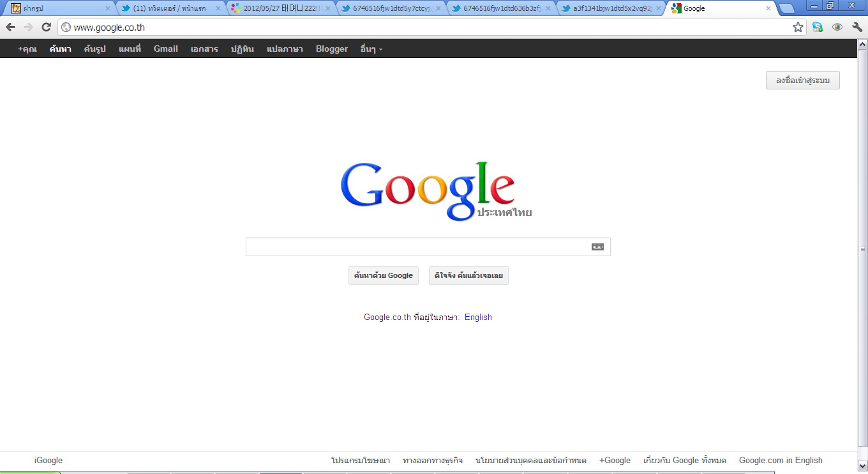Close the 2012/05/27 tab
Image resolution: width=868 pixels, height=474 pixels.
click(328, 9)
